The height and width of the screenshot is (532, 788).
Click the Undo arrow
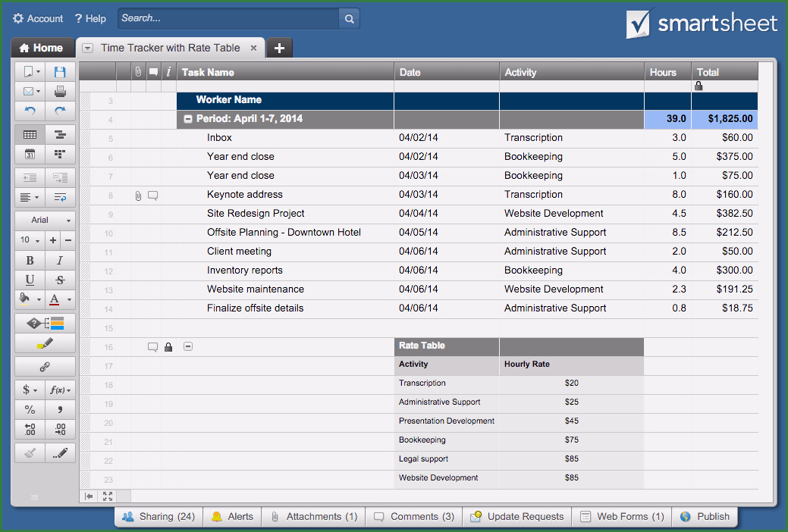[30, 111]
